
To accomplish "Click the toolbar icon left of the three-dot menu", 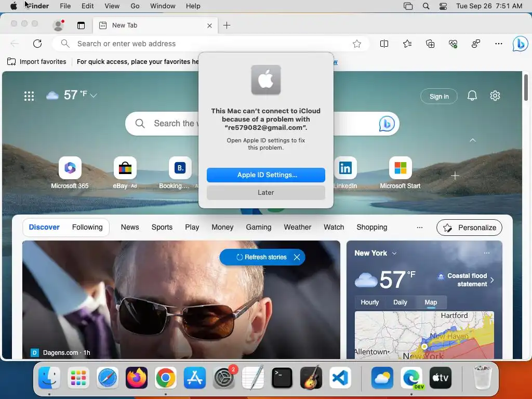I will (x=476, y=44).
